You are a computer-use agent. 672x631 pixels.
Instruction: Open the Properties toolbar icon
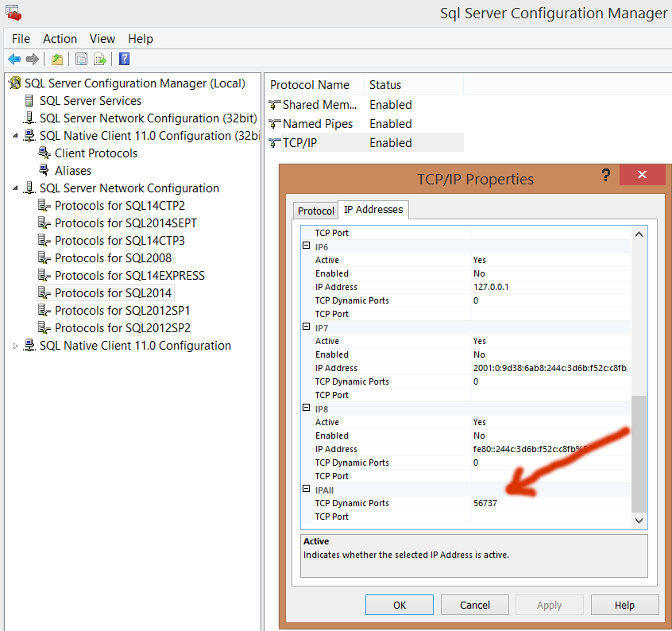tap(79, 59)
